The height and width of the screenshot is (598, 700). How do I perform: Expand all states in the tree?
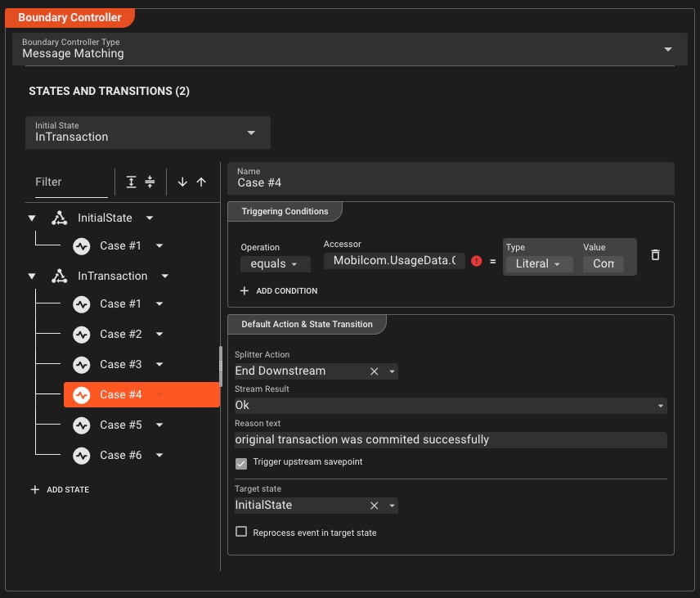pyautogui.click(x=131, y=182)
